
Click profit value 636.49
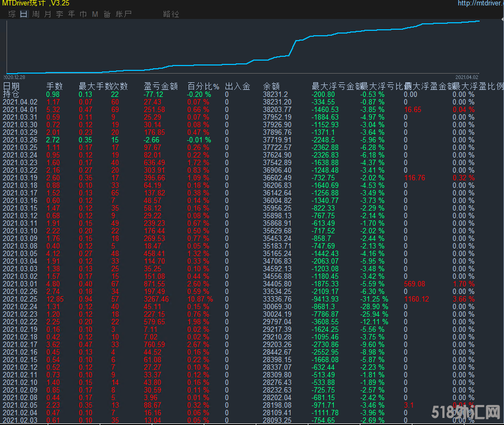tap(154, 162)
